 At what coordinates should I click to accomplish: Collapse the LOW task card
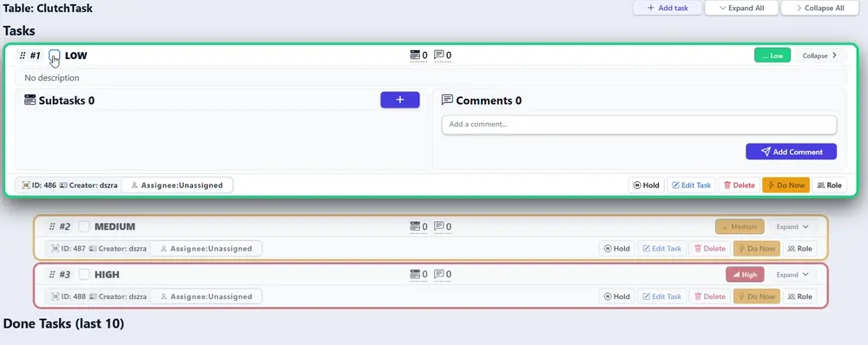[820, 55]
